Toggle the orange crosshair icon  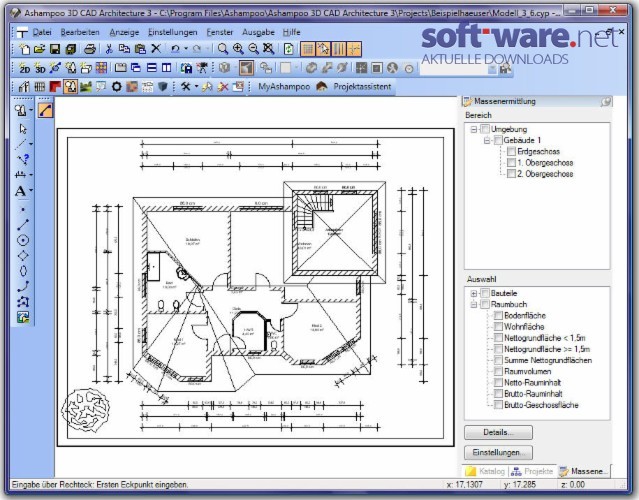point(354,49)
